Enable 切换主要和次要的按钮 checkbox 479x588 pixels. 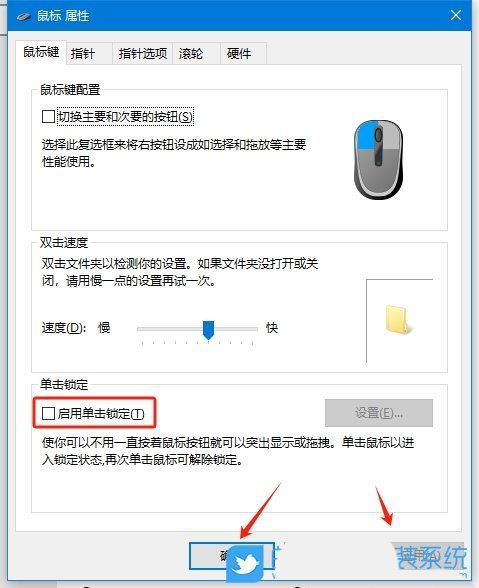click(48, 116)
